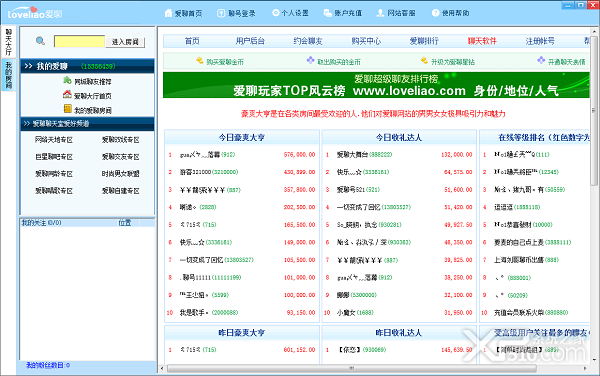The image size is (600, 376).
Task: Open the 首页 navigation tab
Action: click(x=192, y=41)
